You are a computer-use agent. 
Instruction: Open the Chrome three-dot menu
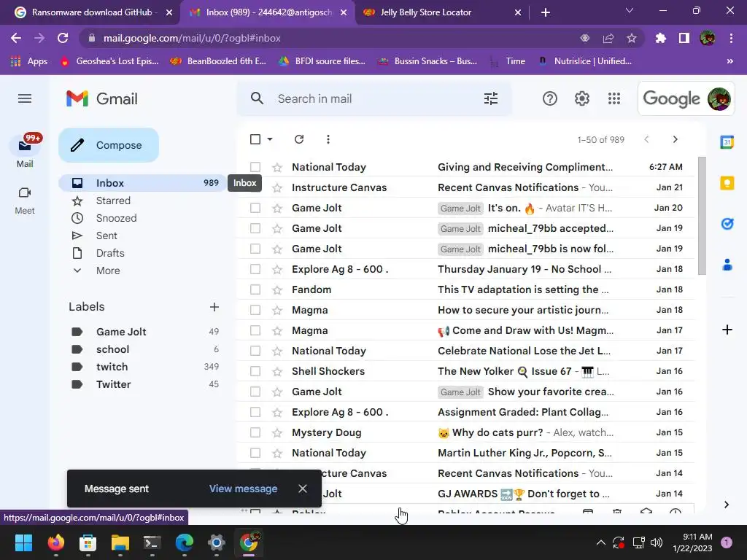(x=731, y=38)
